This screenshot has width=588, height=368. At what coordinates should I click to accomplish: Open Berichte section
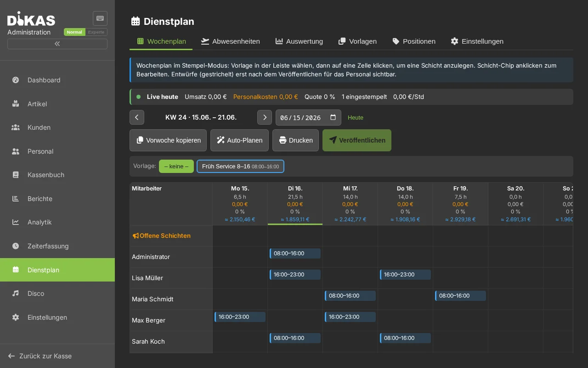57,199
